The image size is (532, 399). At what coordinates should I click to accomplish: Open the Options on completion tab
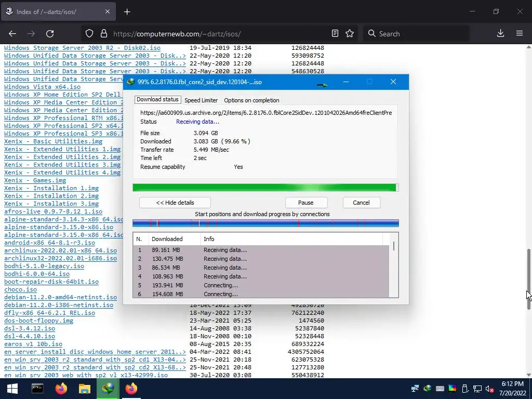(251, 100)
